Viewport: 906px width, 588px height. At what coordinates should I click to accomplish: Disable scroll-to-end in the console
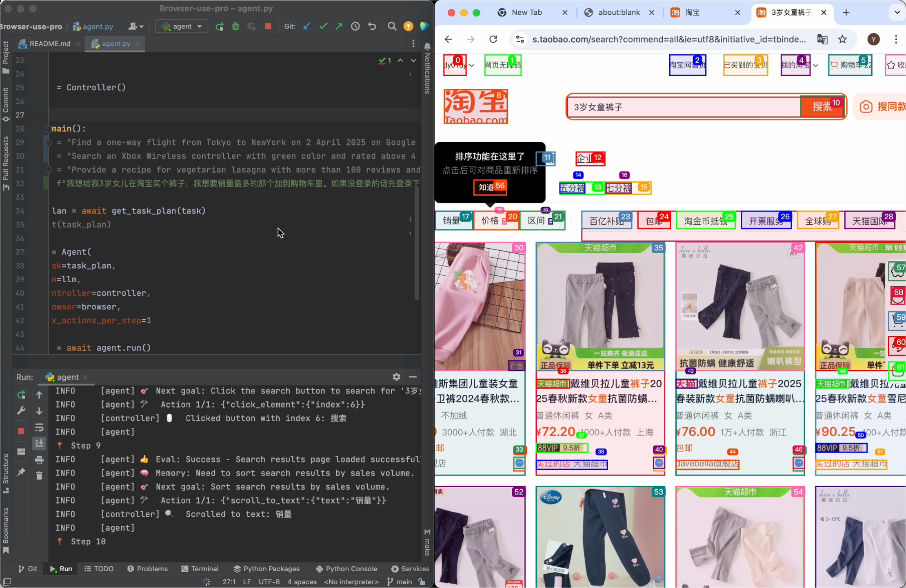39,443
